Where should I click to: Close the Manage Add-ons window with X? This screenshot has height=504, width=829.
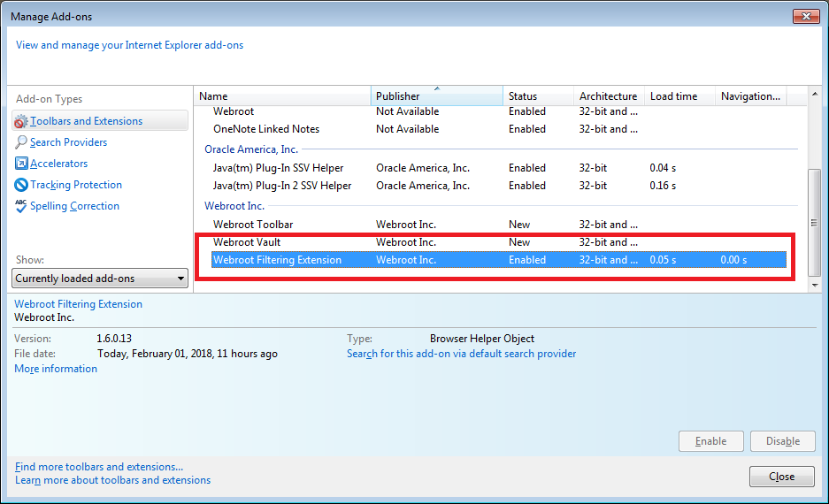806,17
